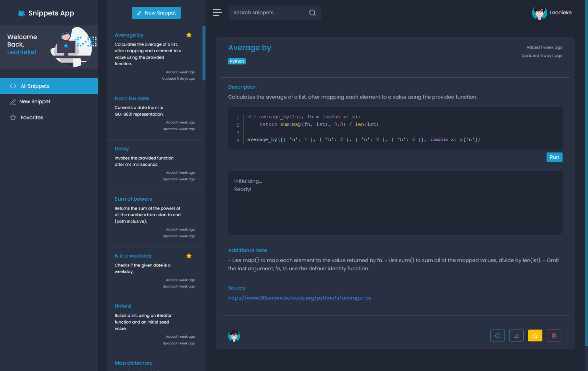Click the search magnifier icon

pyautogui.click(x=312, y=13)
